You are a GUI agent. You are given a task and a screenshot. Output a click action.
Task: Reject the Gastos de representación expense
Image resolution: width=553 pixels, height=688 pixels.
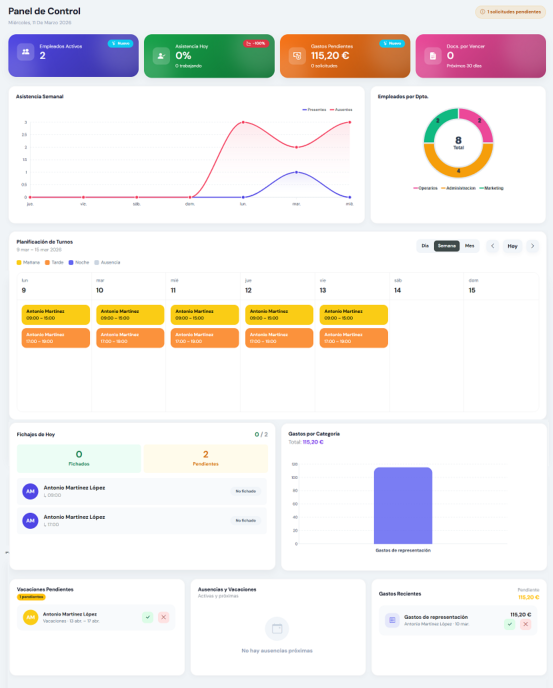(525, 624)
